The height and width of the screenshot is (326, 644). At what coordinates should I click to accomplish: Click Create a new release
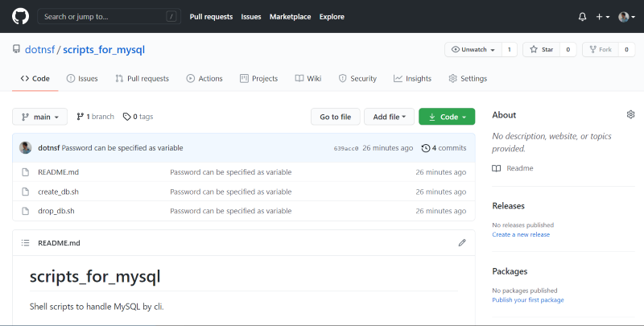pyautogui.click(x=521, y=234)
